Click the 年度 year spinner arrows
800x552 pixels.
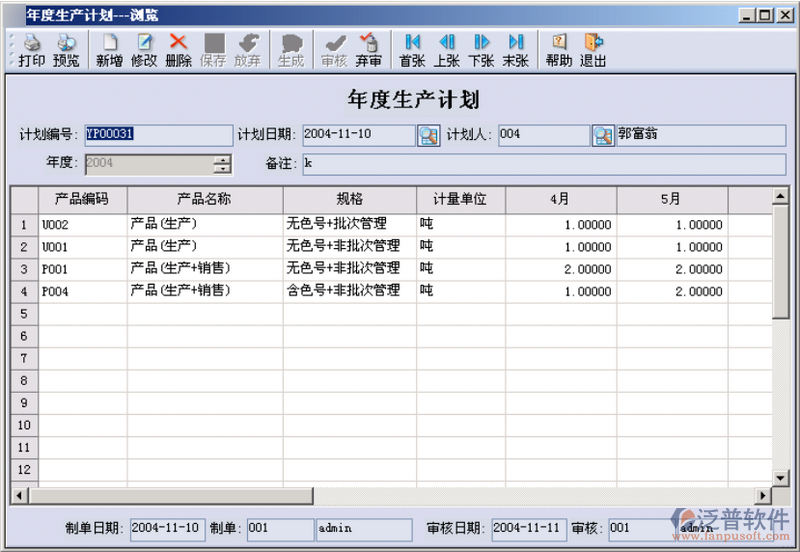[x=222, y=164]
